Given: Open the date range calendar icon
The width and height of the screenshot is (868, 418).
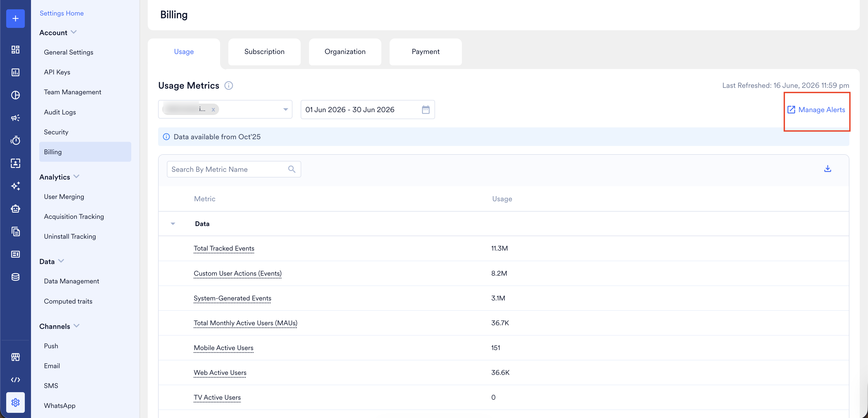Looking at the screenshot, I should point(425,110).
